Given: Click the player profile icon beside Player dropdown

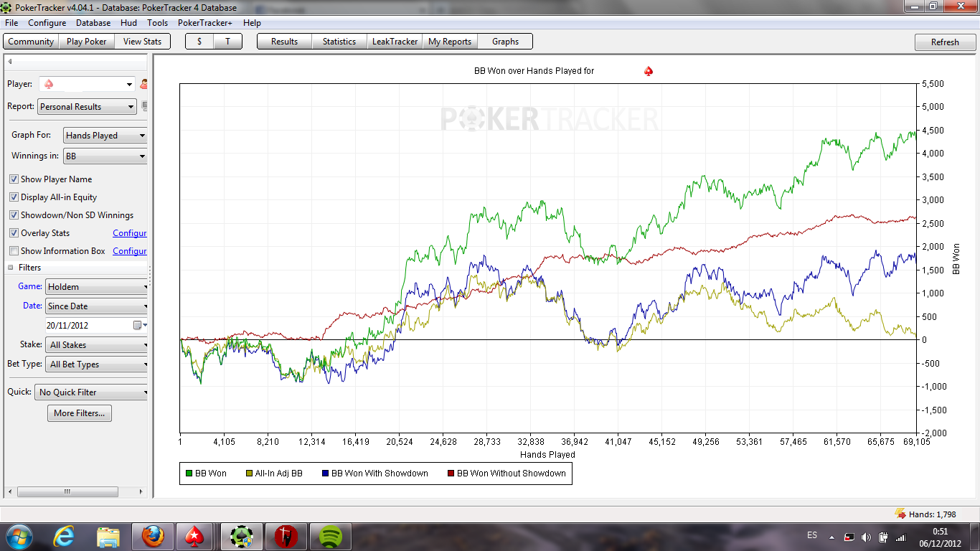Looking at the screenshot, I should (x=143, y=84).
